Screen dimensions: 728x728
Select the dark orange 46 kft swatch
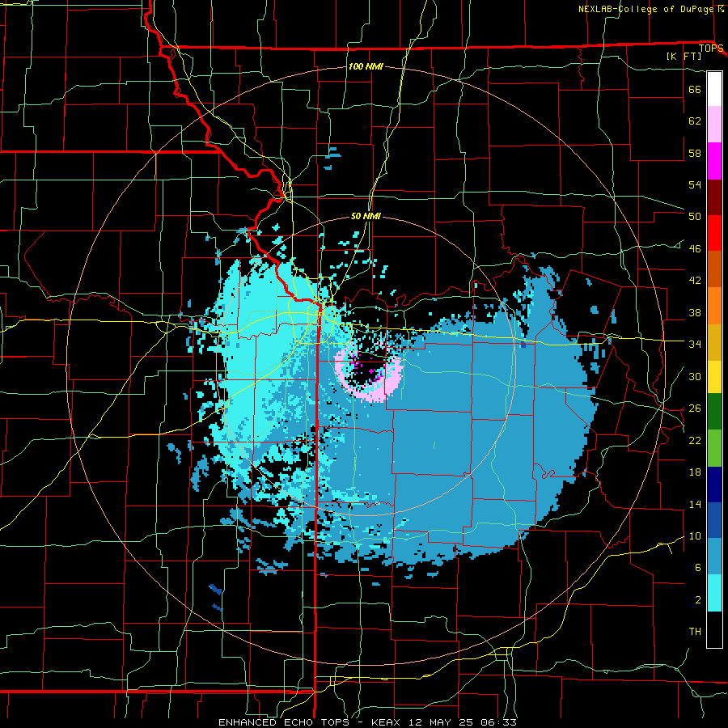714,269
